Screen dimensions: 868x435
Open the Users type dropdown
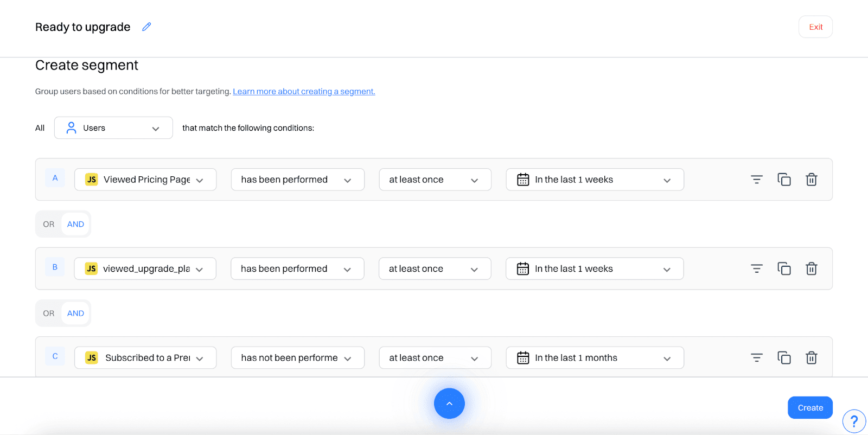(x=113, y=128)
